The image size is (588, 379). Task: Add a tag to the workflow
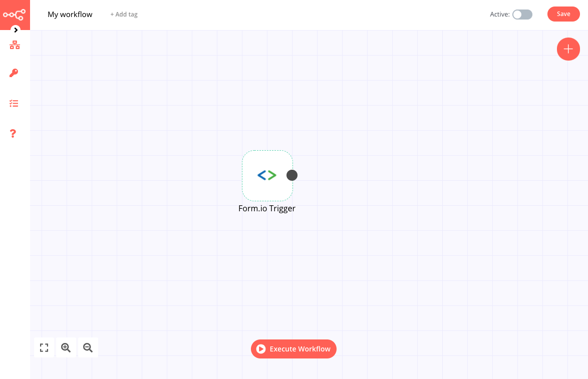pos(123,15)
